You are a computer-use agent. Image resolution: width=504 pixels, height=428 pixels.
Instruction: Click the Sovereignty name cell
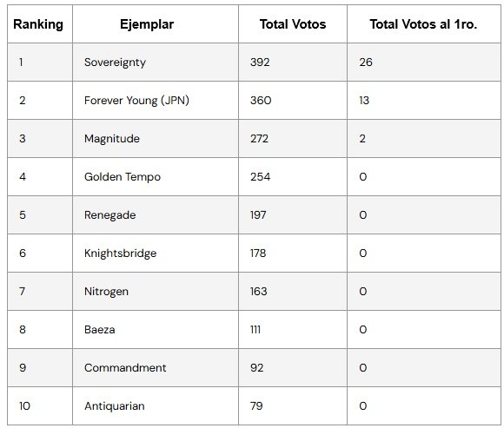(115, 63)
